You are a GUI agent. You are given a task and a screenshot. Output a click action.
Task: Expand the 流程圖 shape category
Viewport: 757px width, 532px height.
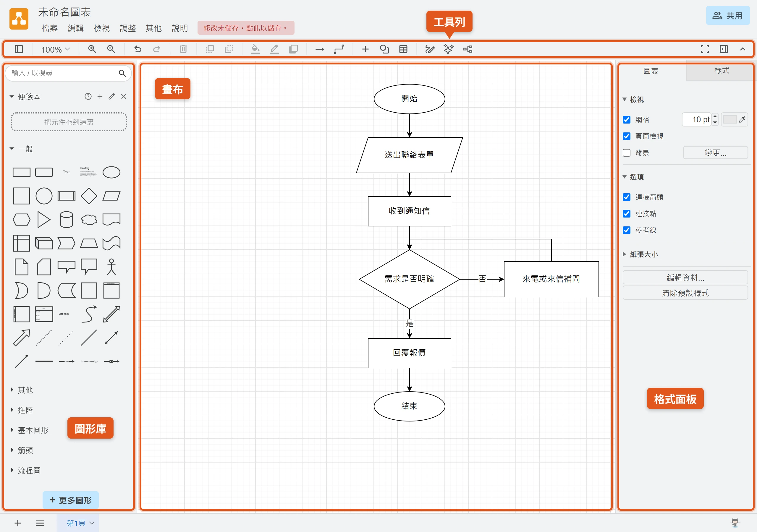(x=29, y=470)
